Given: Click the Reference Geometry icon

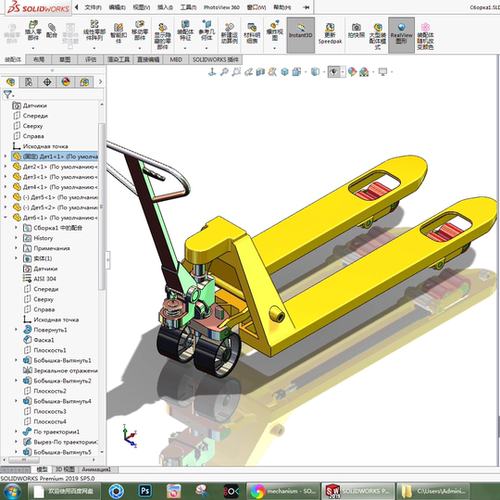Looking at the screenshot, I should coord(206,24).
